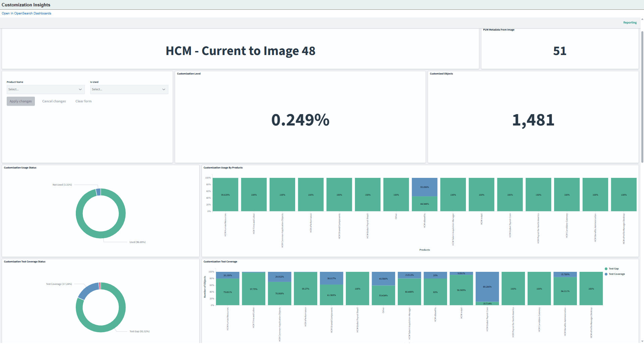Expand the Is Used select chevron

coord(163,89)
